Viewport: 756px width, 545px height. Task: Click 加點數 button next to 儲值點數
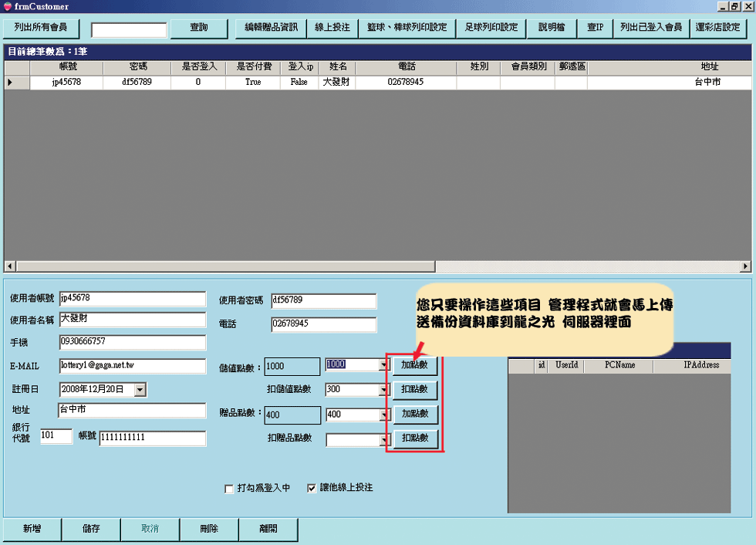(415, 364)
